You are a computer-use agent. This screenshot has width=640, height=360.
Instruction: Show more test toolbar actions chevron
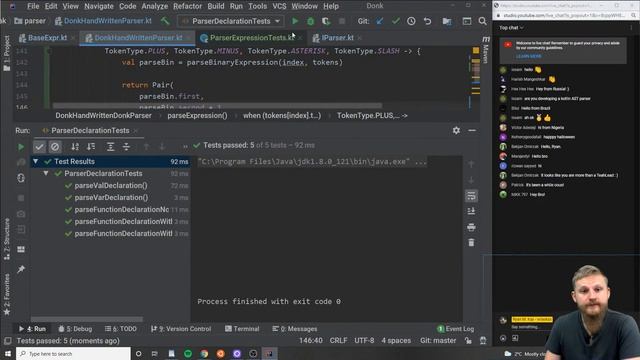click(185, 146)
